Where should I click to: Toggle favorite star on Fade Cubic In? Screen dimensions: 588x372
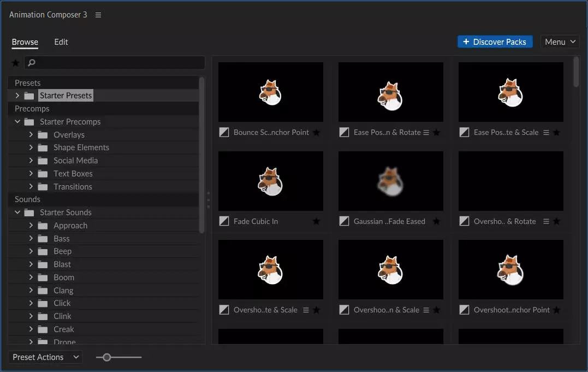317,221
